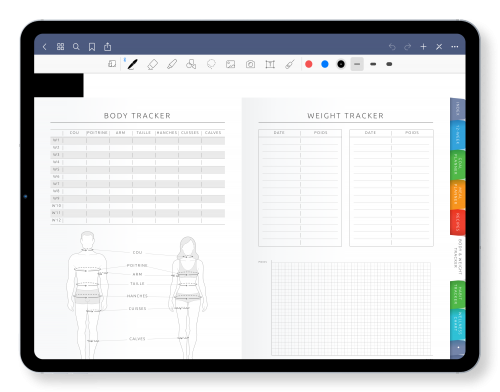Tap the POITRINE column header
The image size is (500, 392).
[x=97, y=133]
